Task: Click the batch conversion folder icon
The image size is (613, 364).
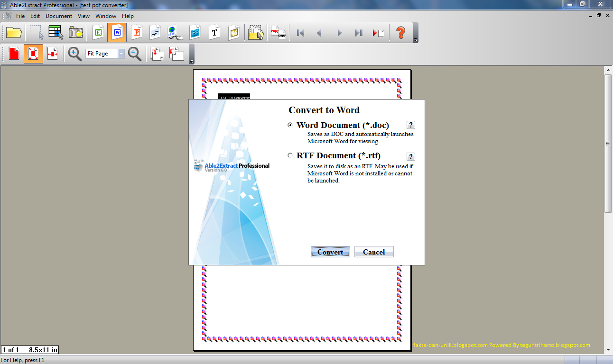Action: click(256, 33)
